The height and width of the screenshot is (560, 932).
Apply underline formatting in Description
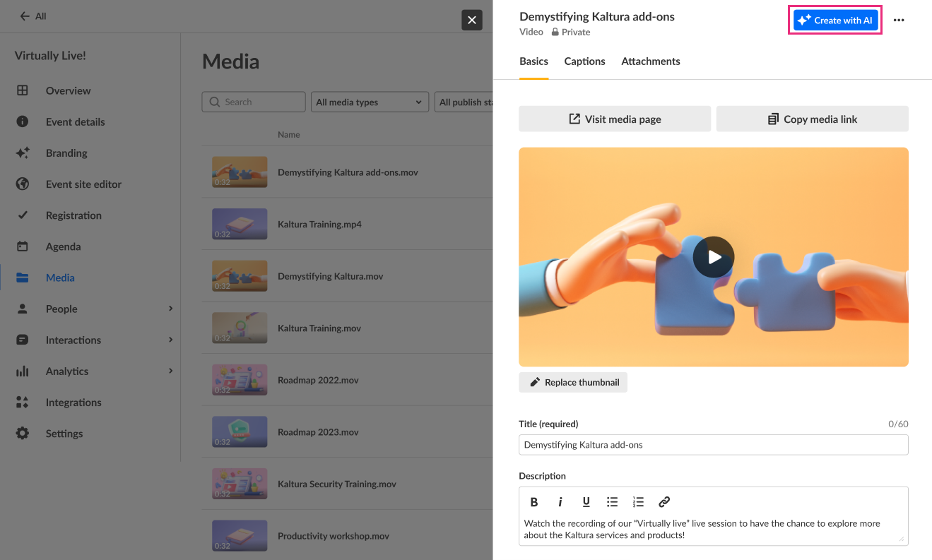(586, 502)
